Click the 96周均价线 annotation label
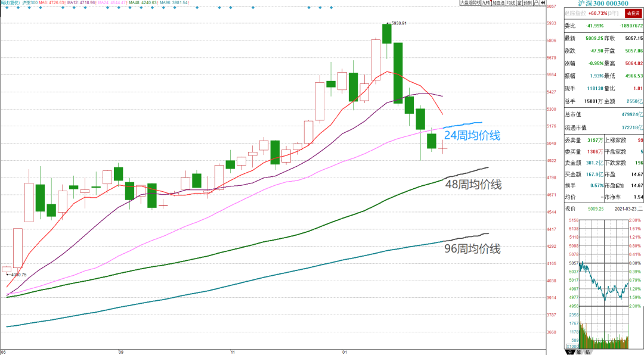The image size is (644, 355). coord(473,249)
